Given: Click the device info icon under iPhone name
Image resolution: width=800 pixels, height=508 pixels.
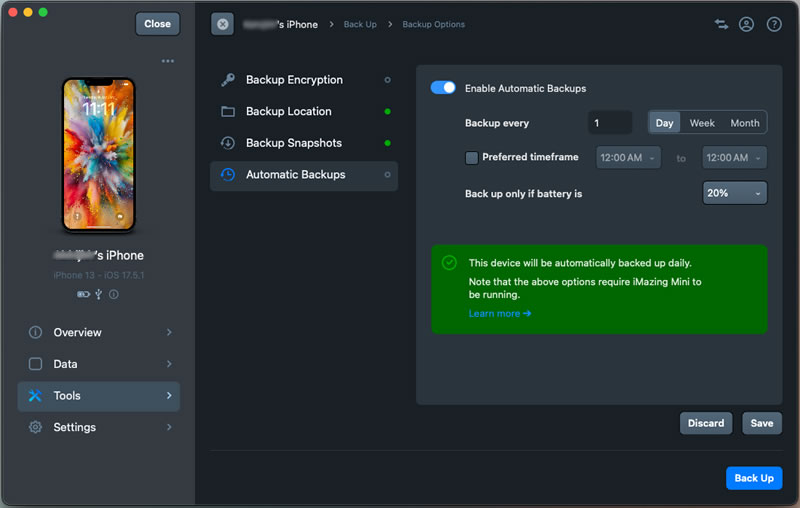Looking at the screenshot, I should [114, 294].
